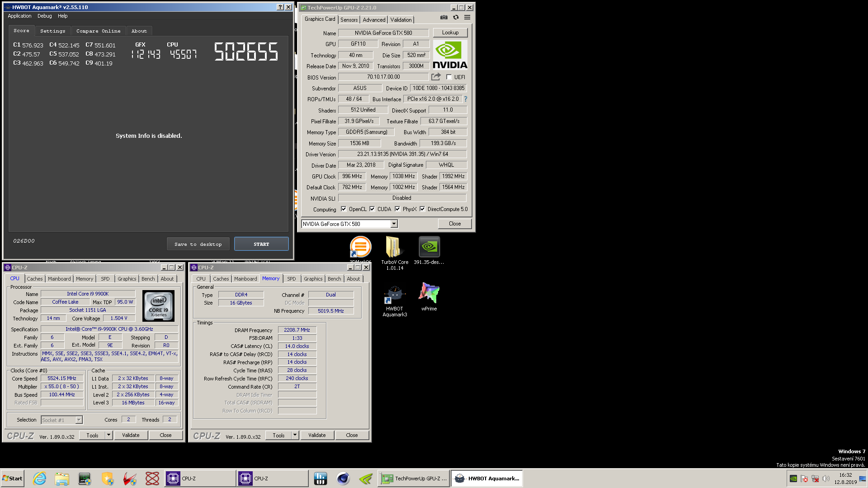Click the Aquamark3 help question mark button

point(280,7)
